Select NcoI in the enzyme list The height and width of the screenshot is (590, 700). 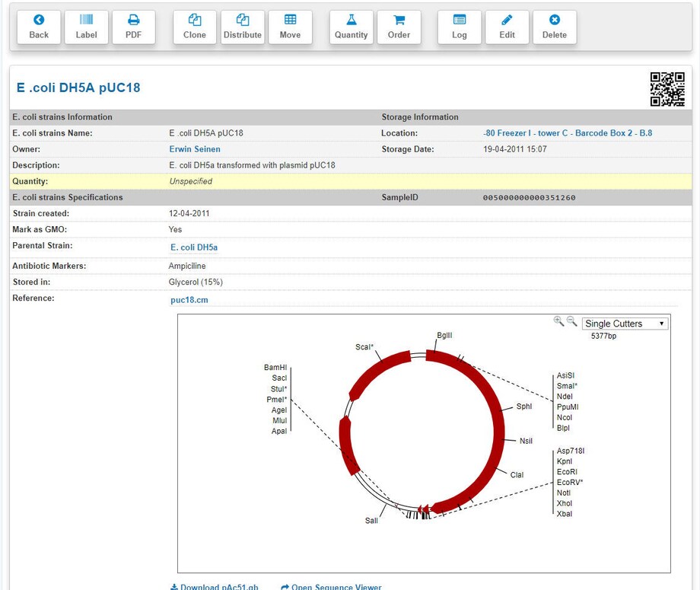(565, 418)
